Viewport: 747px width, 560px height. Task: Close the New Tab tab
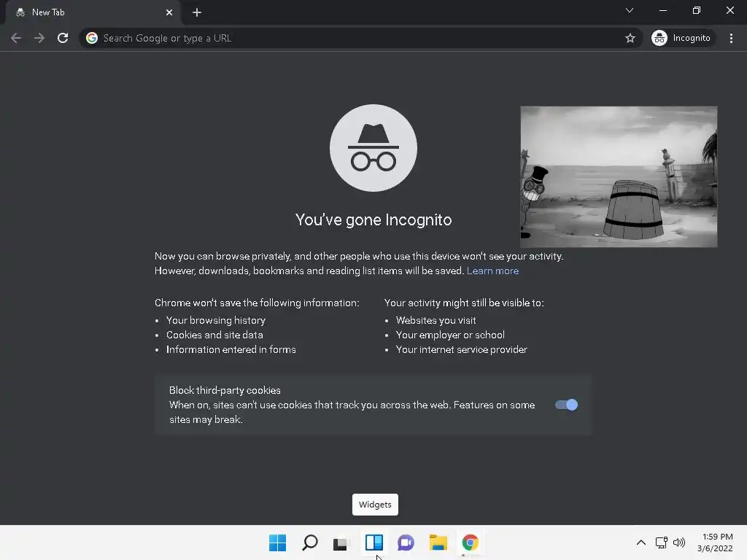pos(169,12)
